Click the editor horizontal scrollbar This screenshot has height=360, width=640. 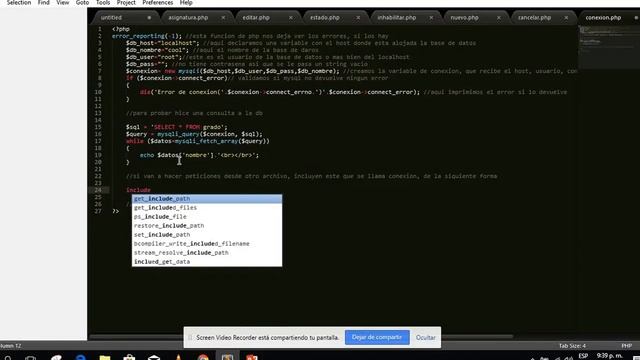point(301,336)
